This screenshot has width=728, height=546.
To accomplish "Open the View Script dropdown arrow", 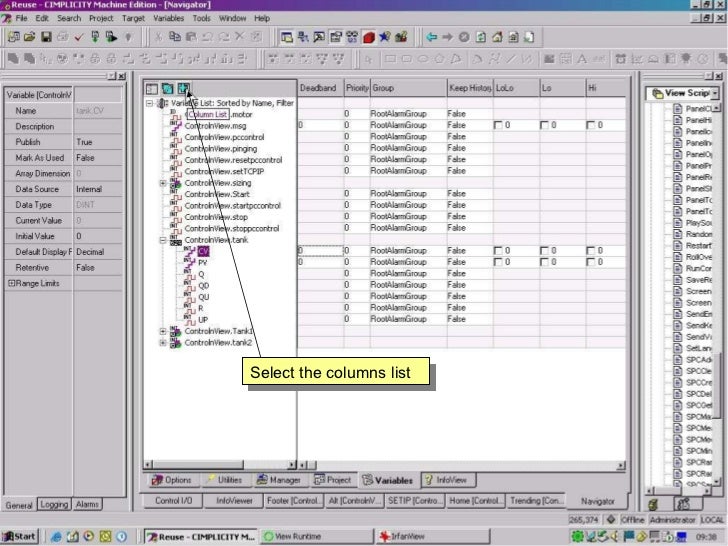I will [x=715, y=93].
